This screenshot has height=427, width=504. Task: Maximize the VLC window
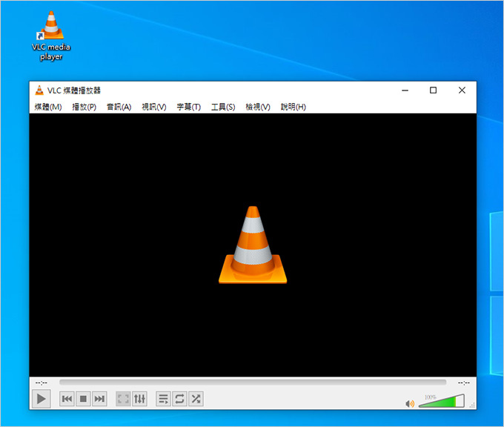(x=434, y=90)
